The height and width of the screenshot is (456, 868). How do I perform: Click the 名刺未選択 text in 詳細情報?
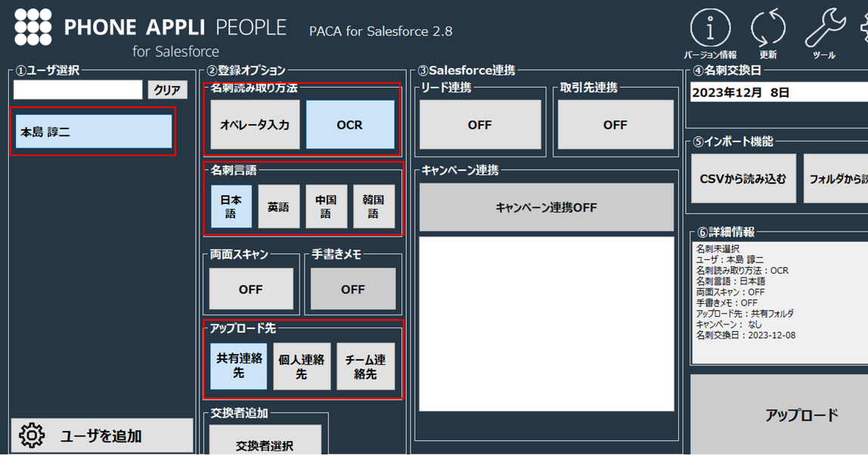click(x=718, y=249)
